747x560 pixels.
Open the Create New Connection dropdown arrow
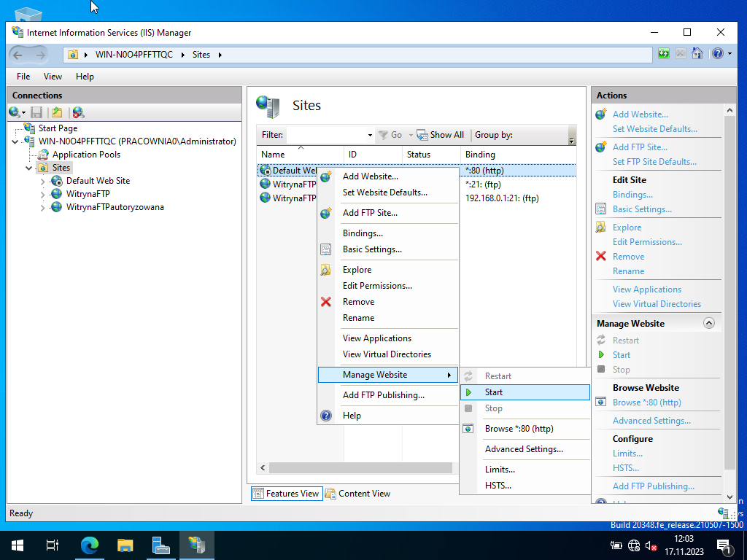(23, 113)
